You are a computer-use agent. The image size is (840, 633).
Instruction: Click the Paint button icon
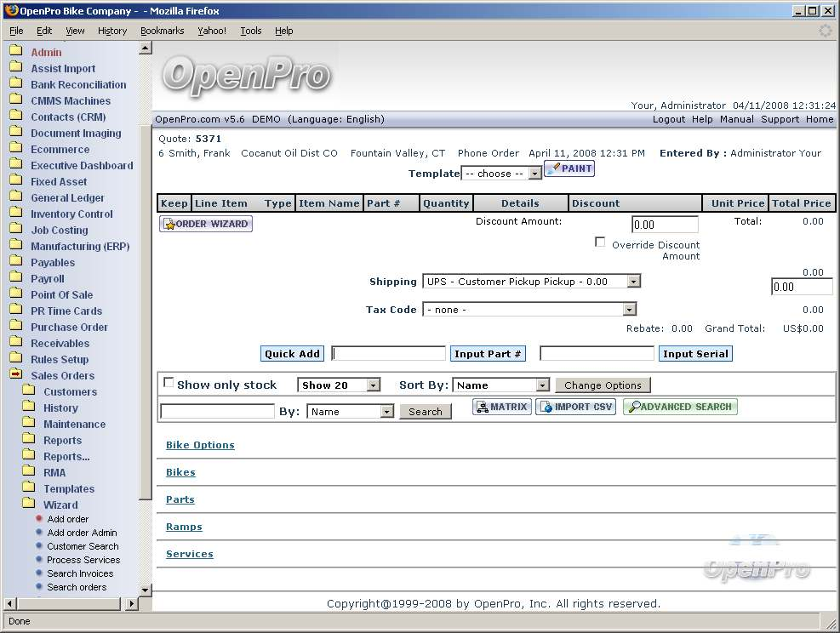coord(553,169)
